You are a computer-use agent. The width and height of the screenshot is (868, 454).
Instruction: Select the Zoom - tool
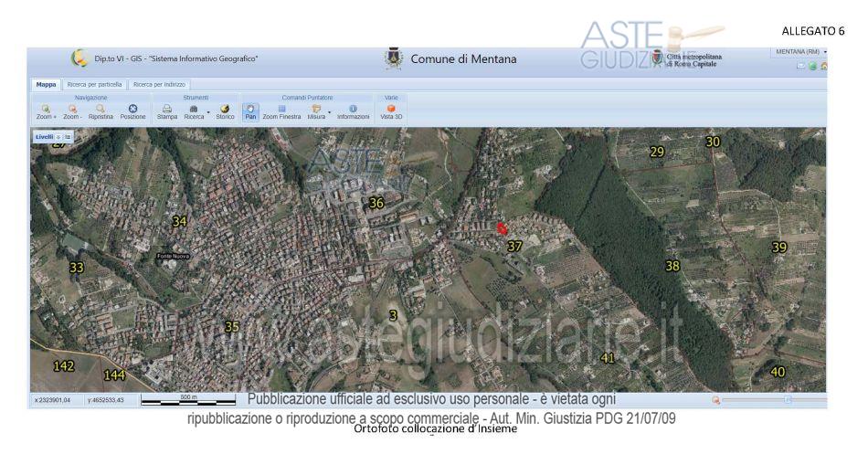coord(72,111)
